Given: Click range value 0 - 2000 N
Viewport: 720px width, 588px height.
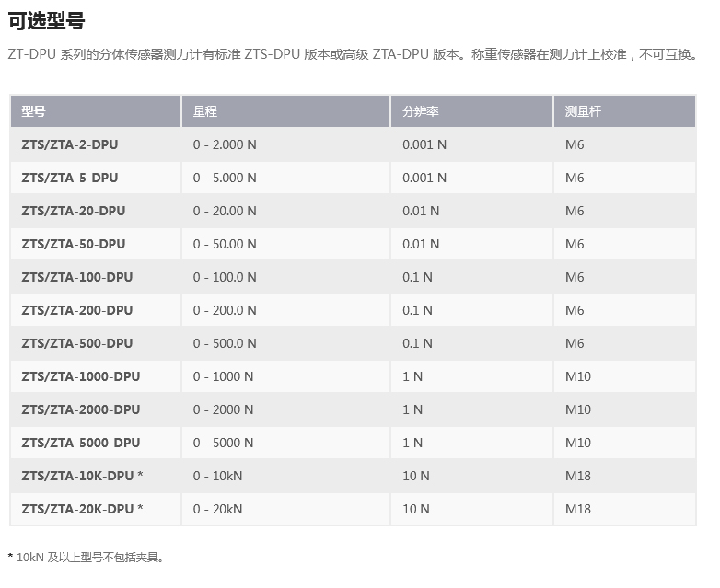Looking at the screenshot, I should point(223,409).
